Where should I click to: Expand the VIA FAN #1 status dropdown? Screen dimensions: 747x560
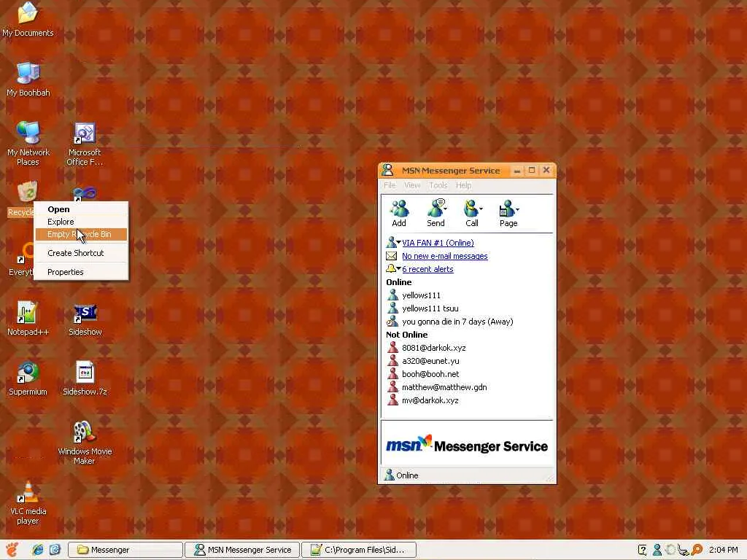pos(399,242)
